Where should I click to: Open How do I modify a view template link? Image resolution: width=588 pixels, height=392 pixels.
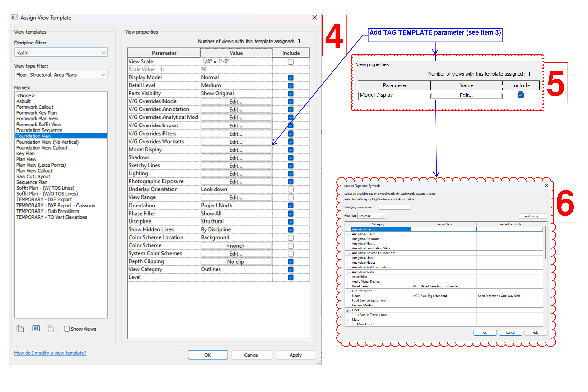pyautogui.click(x=50, y=353)
